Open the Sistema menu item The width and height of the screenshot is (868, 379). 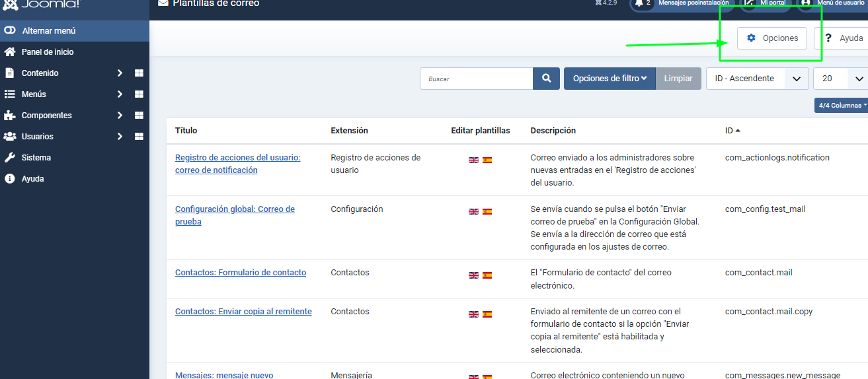click(36, 158)
